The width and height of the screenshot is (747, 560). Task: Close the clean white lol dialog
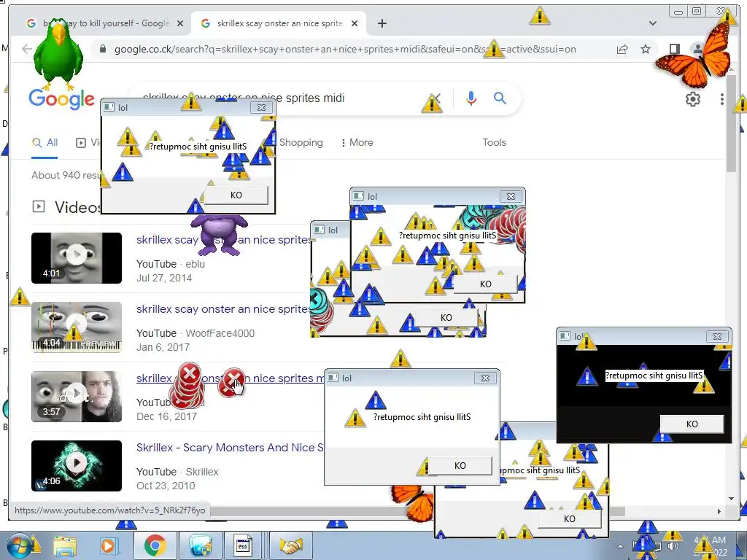pos(485,378)
